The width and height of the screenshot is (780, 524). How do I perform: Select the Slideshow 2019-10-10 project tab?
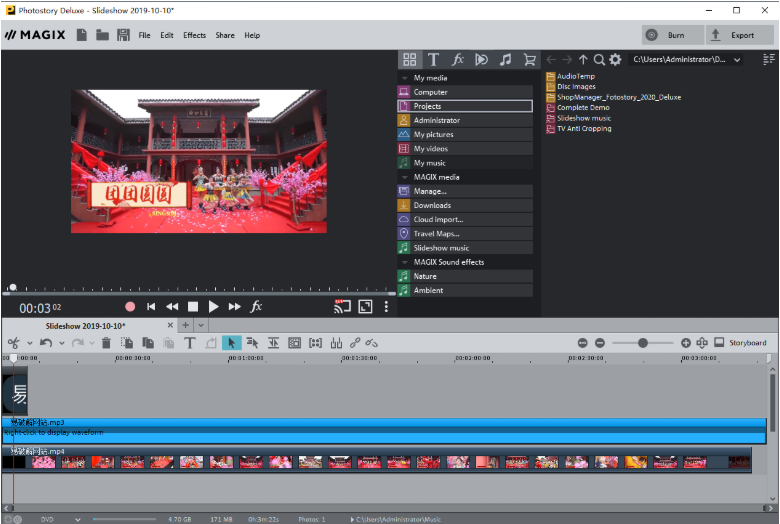86,326
